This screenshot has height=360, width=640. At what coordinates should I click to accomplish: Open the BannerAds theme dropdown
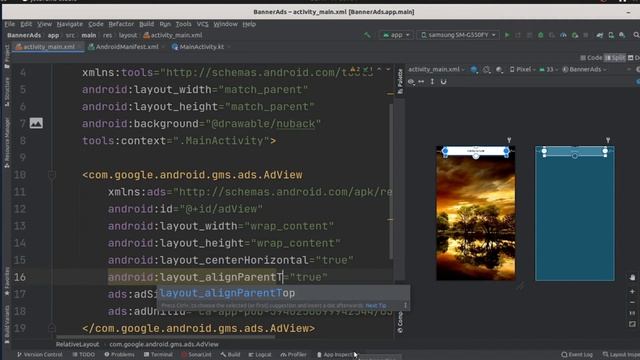[584, 70]
